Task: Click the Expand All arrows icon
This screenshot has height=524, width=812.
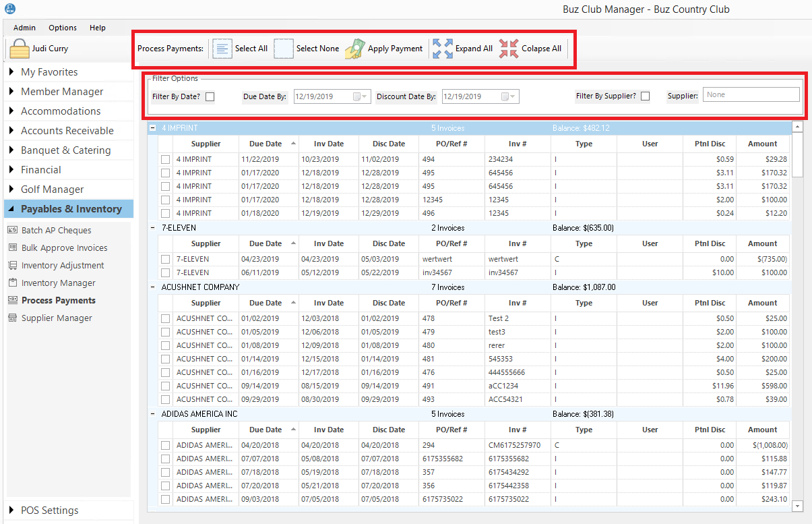Action: (x=443, y=49)
